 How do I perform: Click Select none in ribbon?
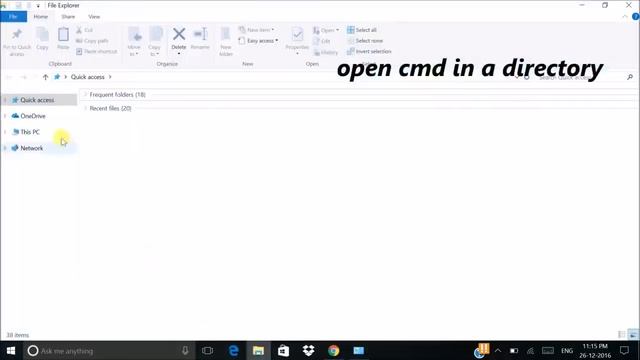point(365,41)
